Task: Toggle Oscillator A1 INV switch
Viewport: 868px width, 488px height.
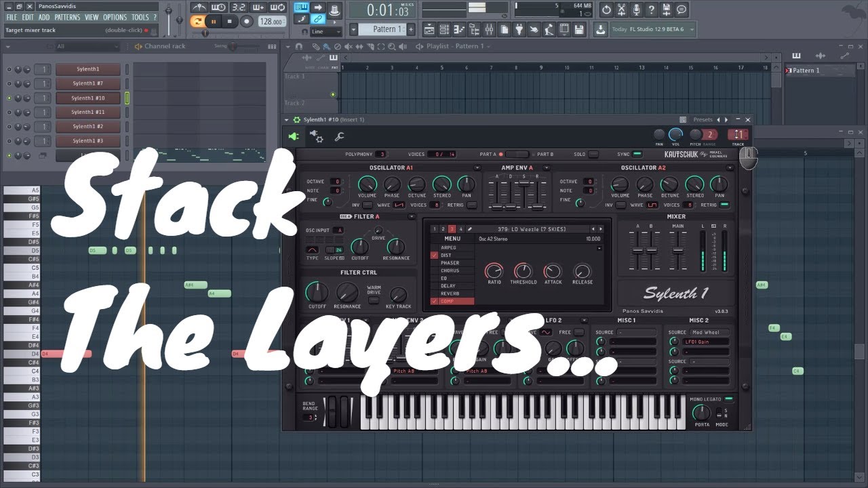Action: pos(367,205)
